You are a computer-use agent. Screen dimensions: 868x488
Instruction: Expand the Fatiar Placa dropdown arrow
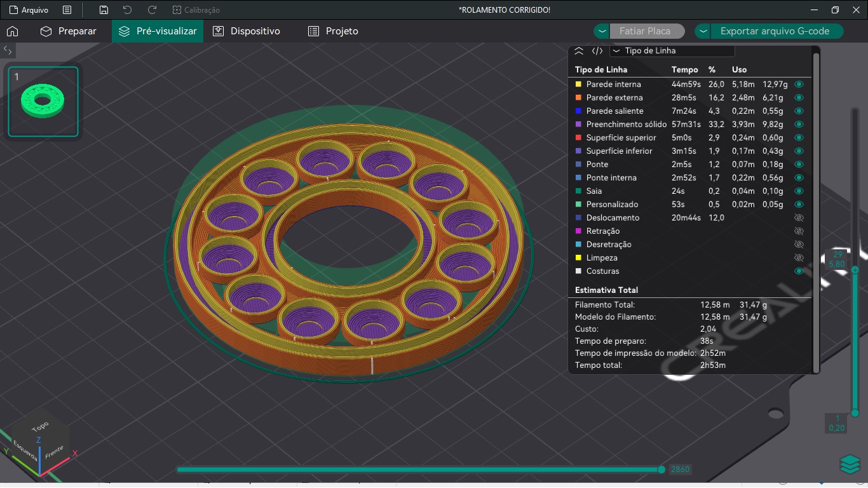602,31
